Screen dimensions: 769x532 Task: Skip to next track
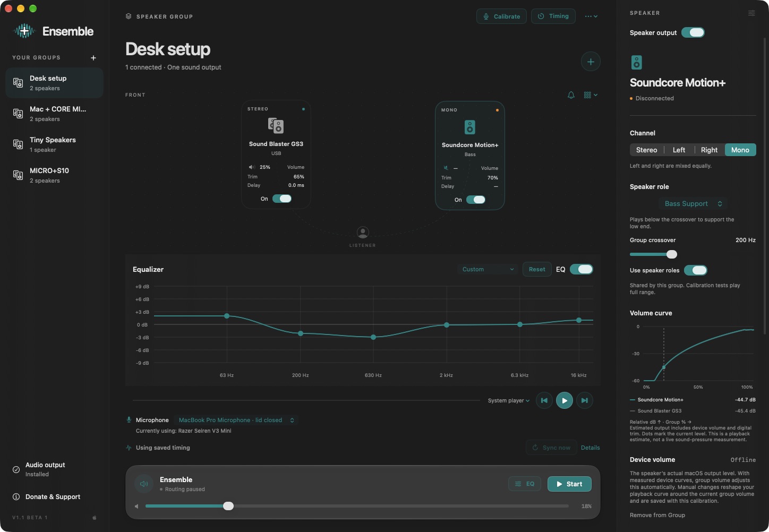coord(585,400)
